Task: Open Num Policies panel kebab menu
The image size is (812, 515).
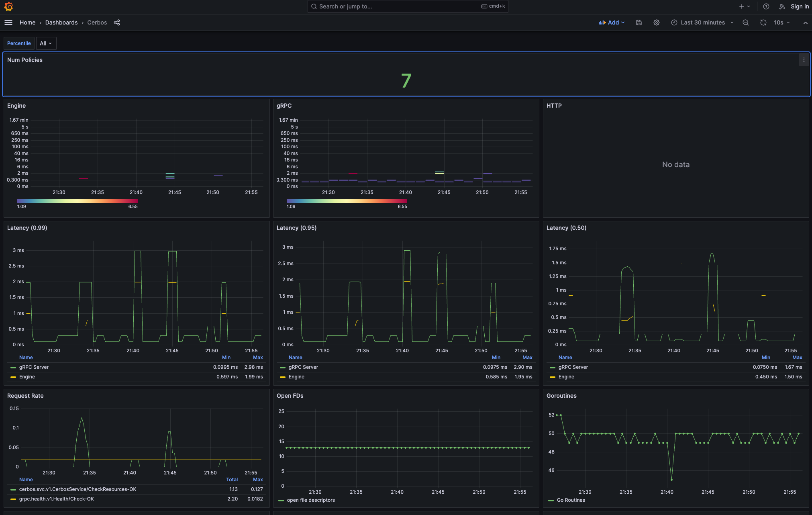Action: point(804,60)
